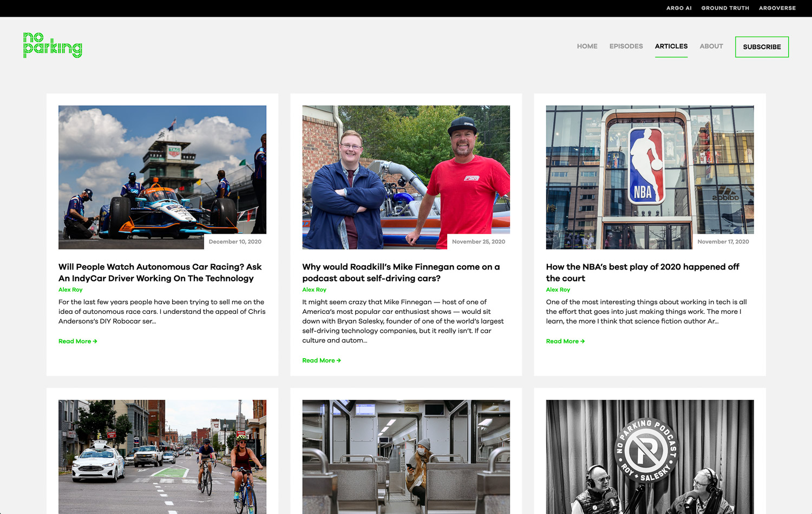Open the NBA store photo thumbnail
This screenshot has height=514, width=812.
(650, 177)
